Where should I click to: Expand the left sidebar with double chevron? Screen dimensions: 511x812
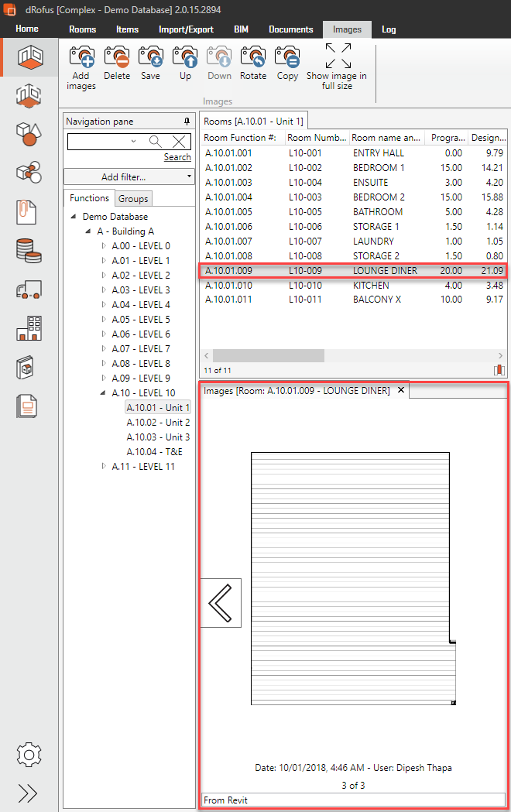(x=29, y=793)
